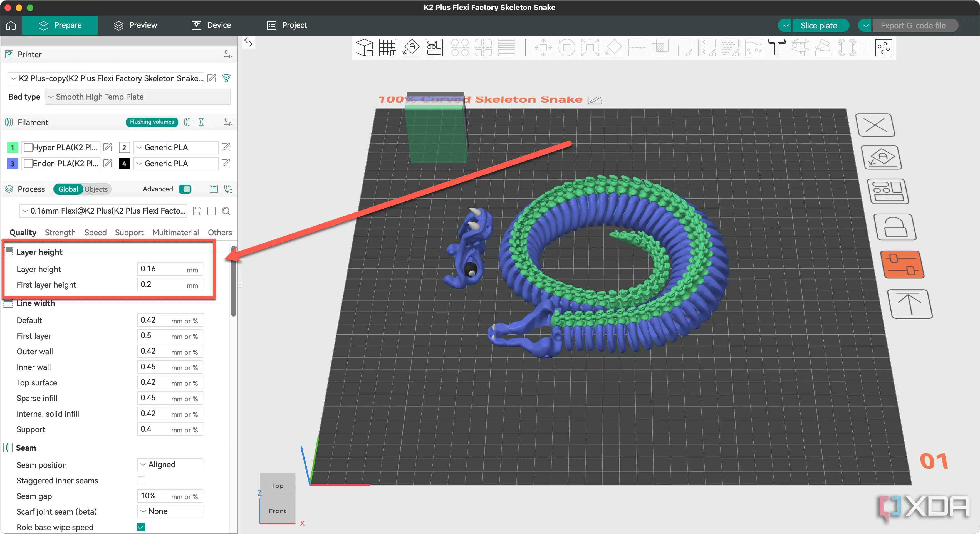This screenshot has height=534, width=980.
Task: Select the Lay on face tool
Action: pyautogui.click(x=613, y=48)
